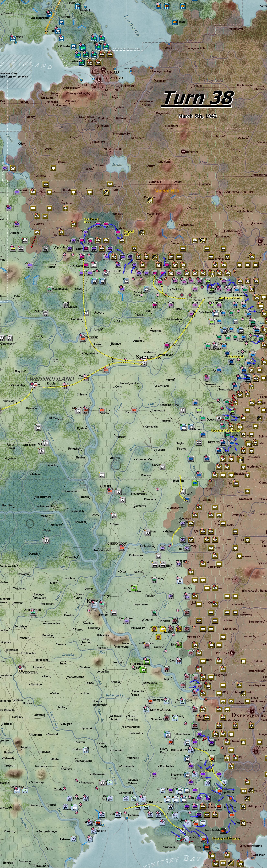The image size is (267, 868).
Task: Click the Berdichev town label
Action: [x=21, y=626]
